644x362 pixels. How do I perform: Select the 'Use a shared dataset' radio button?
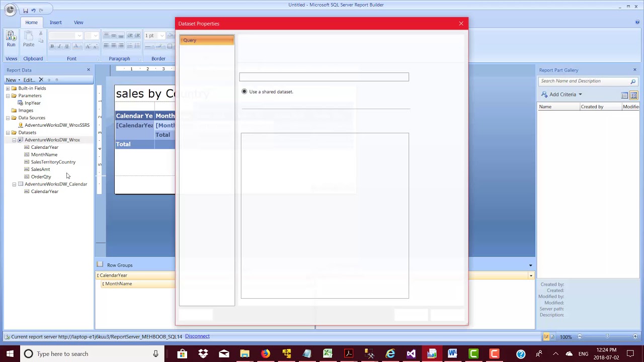pyautogui.click(x=245, y=92)
